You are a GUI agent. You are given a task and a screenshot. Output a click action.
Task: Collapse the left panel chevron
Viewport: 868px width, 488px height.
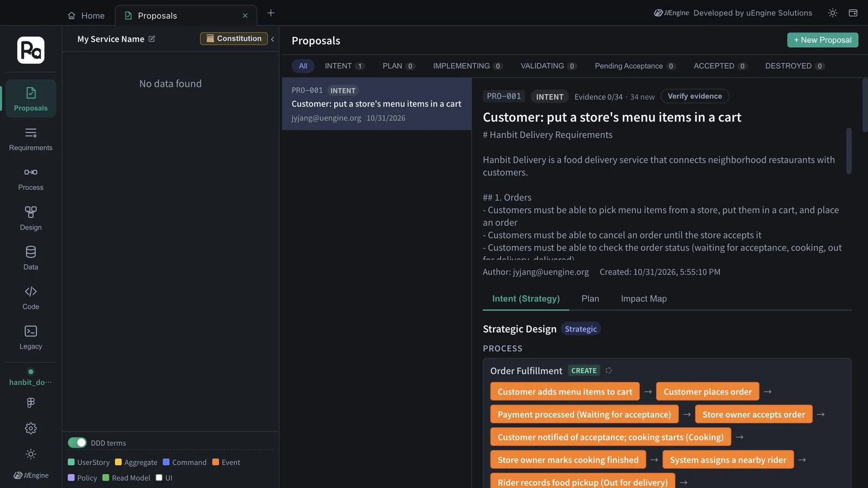272,39
